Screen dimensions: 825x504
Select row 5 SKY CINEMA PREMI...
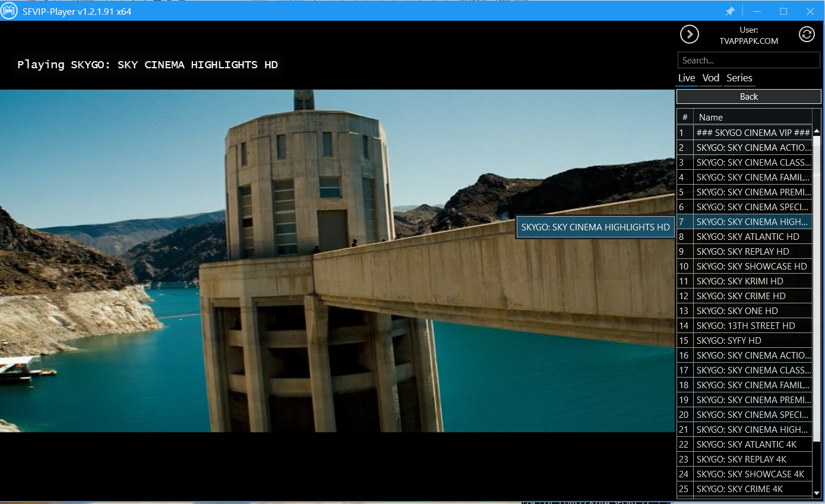coord(744,192)
